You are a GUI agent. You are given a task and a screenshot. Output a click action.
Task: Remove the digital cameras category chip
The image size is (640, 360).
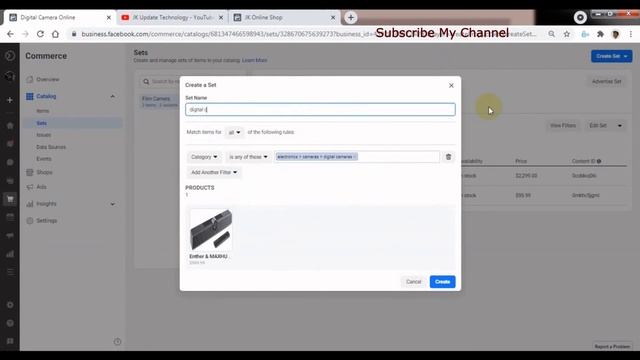pos(355,157)
